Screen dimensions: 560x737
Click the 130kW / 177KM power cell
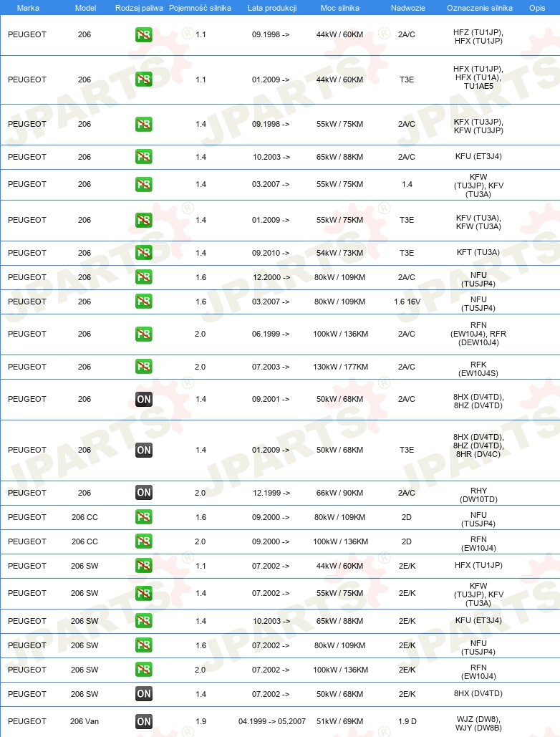(341, 367)
